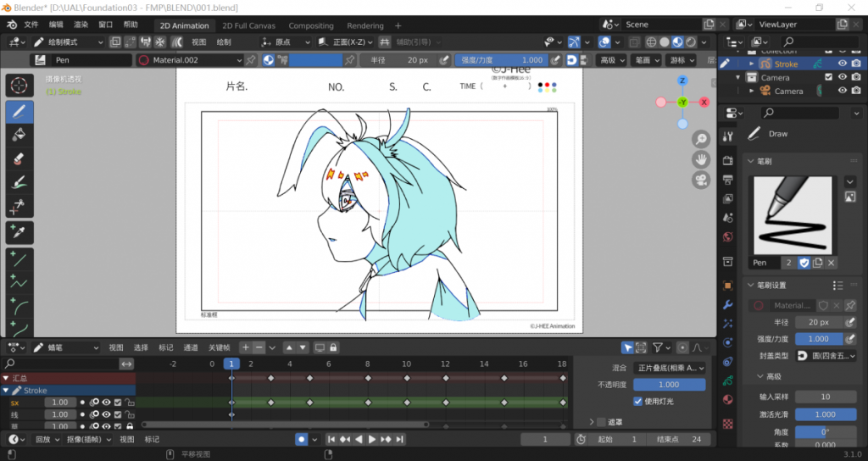Collapse the 笔刷设置 panel
868x461 pixels.
(x=751, y=286)
